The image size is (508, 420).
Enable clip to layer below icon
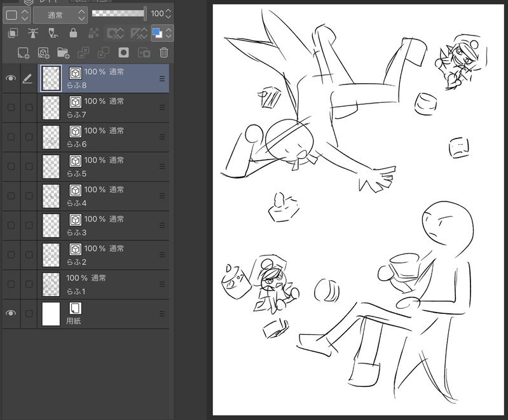pyautogui.click(x=13, y=33)
